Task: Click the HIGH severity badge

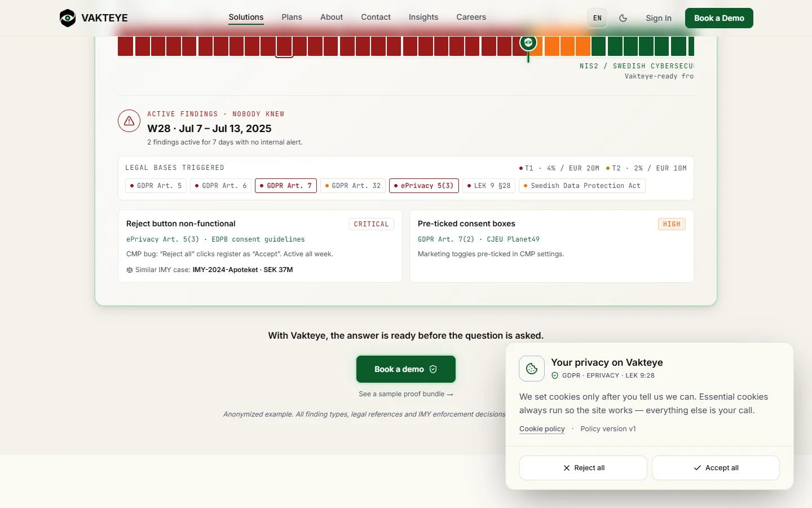Action: tap(672, 224)
